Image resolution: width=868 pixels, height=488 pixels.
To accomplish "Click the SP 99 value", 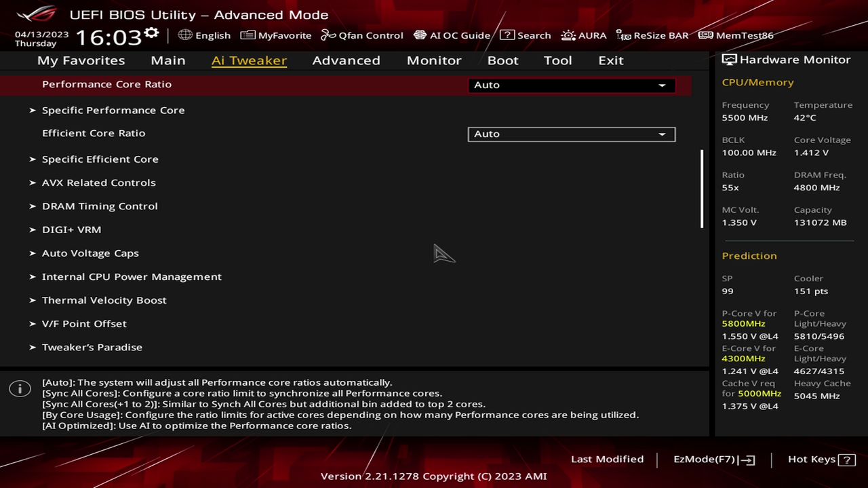I will (x=728, y=291).
